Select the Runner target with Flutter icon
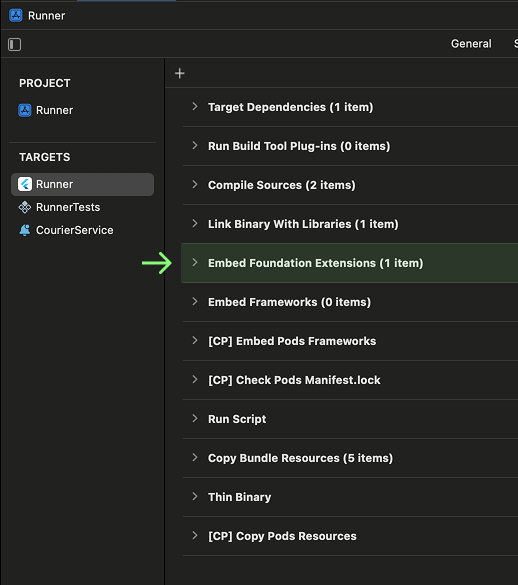Screen dimensions: 518x585 click(x=82, y=184)
